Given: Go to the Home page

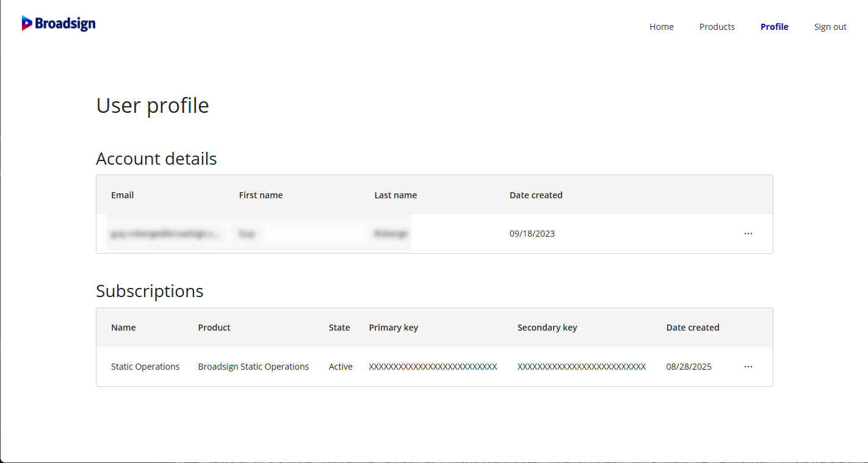Looking at the screenshot, I should click(x=661, y=27).
